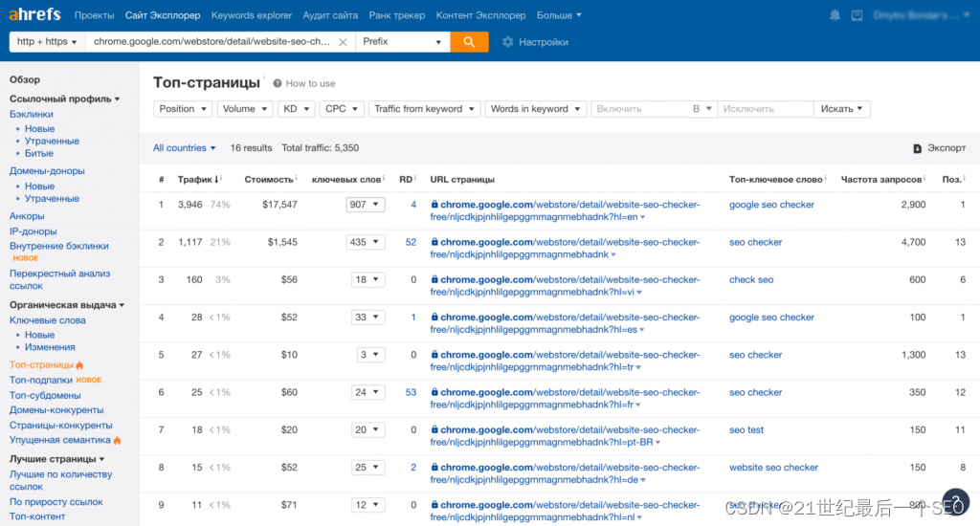Open the help chat bubble
This screenshot has width=980, height=526.
click(956, 502)
